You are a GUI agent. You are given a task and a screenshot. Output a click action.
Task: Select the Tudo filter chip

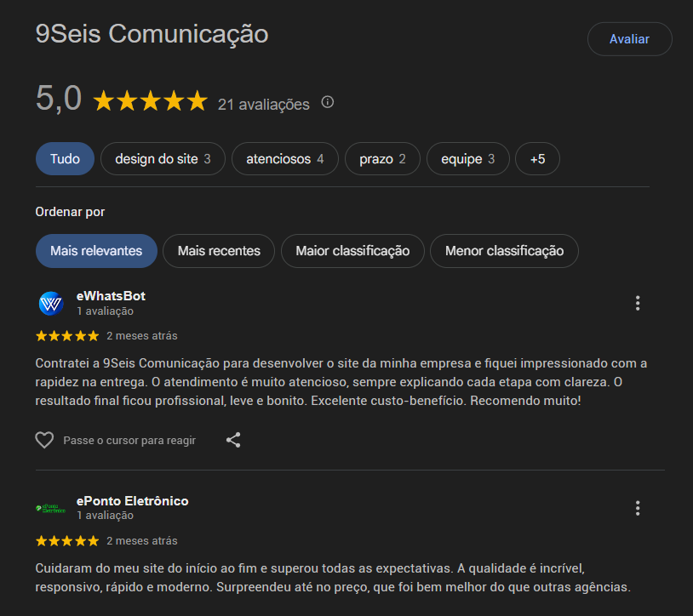[65, 159]
